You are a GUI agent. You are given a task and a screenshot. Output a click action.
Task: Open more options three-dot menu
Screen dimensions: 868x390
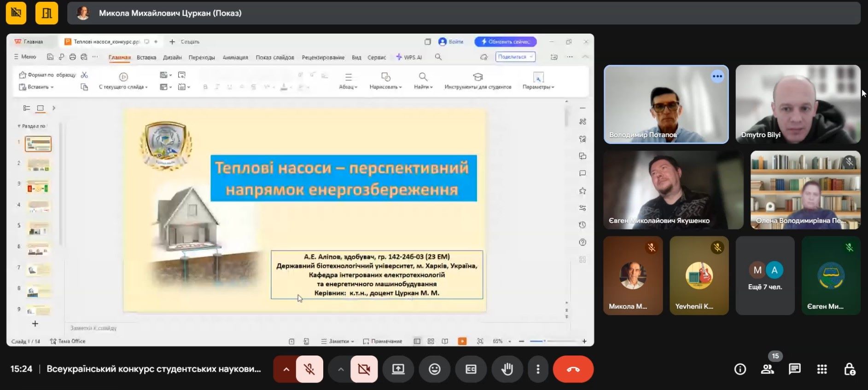coord(537,369)
